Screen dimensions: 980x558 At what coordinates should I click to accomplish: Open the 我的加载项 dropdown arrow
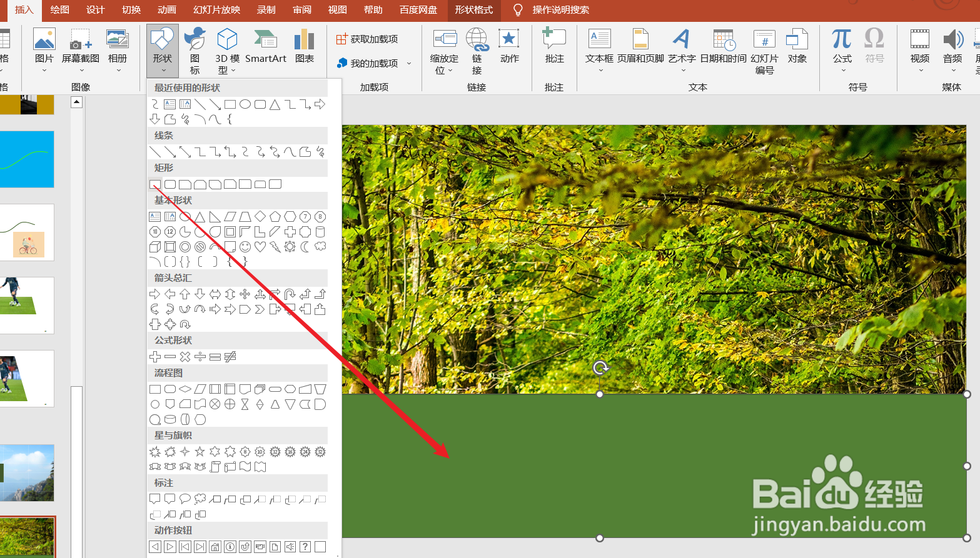pos(409,63)
